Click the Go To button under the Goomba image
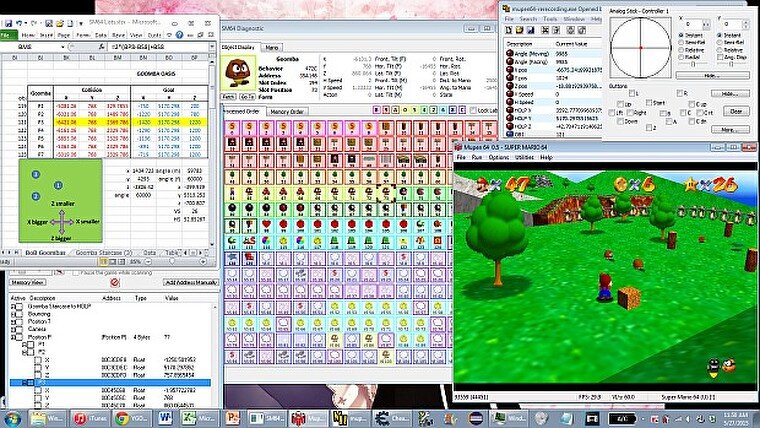 pos(247,97)
